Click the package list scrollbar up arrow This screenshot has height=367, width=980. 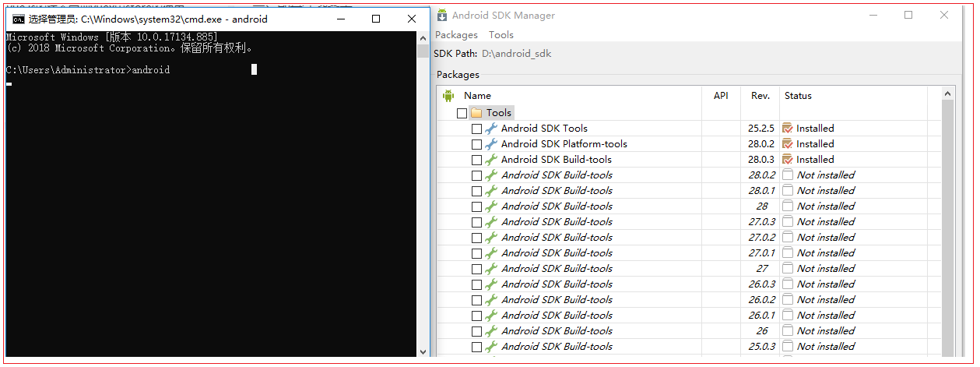(x=947, y=94)
